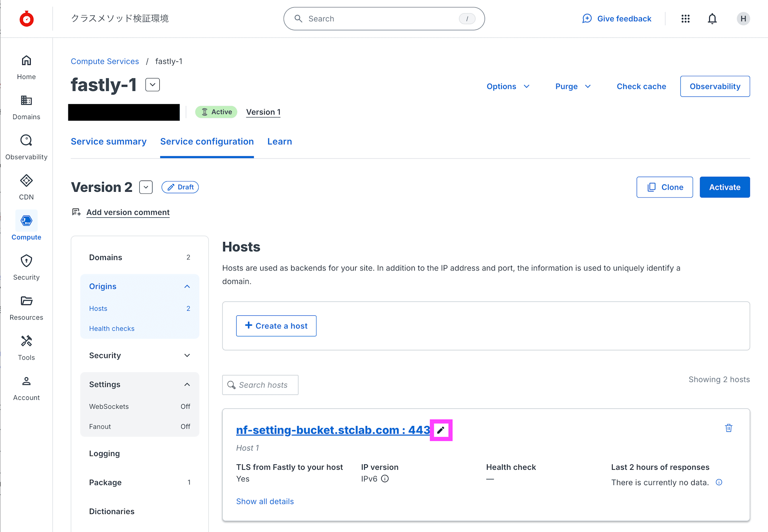Viewport: 768px width, 532px height.
Task: Delete host using trash icon
Action: (x=728, y=428)
